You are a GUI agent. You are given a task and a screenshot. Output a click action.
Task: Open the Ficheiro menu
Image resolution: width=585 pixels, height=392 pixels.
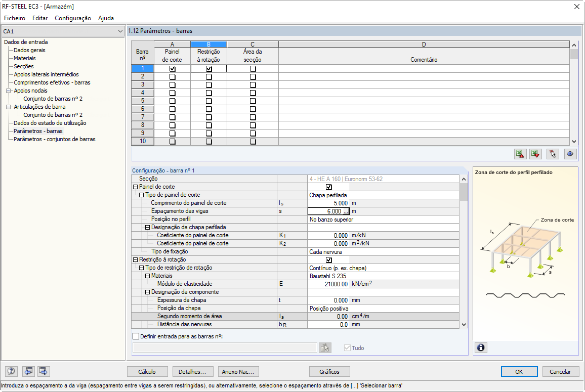point(15,18)
